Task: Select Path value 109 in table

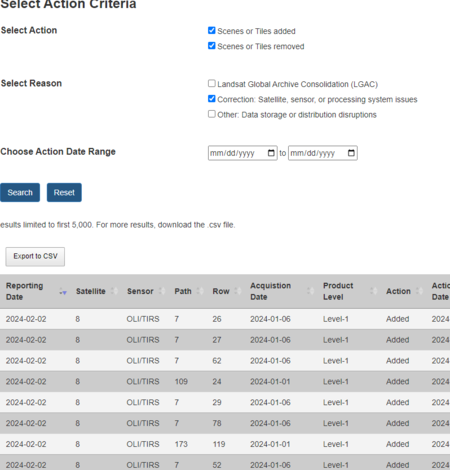Action: point(181,382)
